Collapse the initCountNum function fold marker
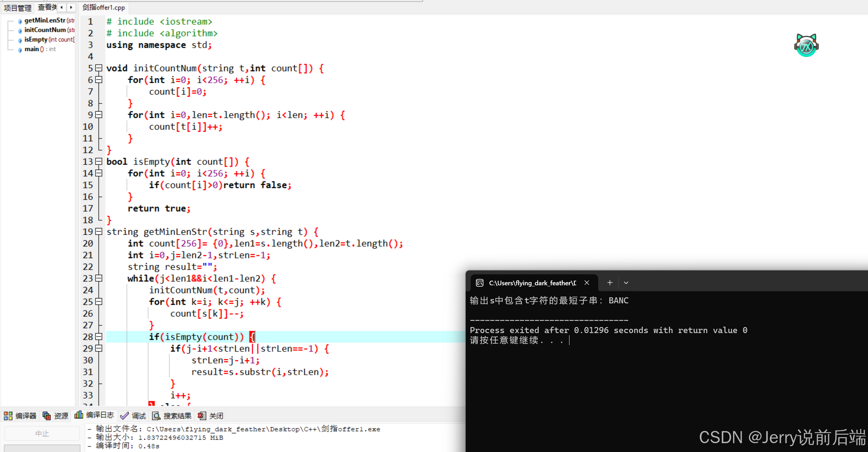 pos(99,68)
